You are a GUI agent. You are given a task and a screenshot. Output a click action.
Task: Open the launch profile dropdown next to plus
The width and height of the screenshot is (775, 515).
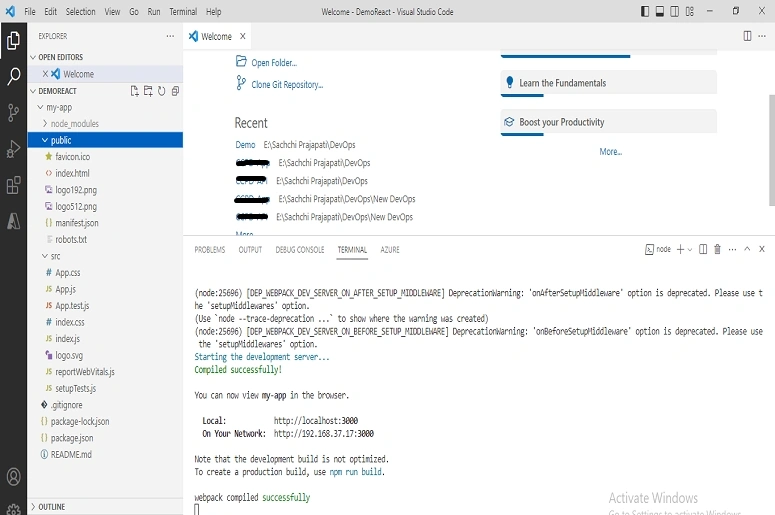click(689, 250)
